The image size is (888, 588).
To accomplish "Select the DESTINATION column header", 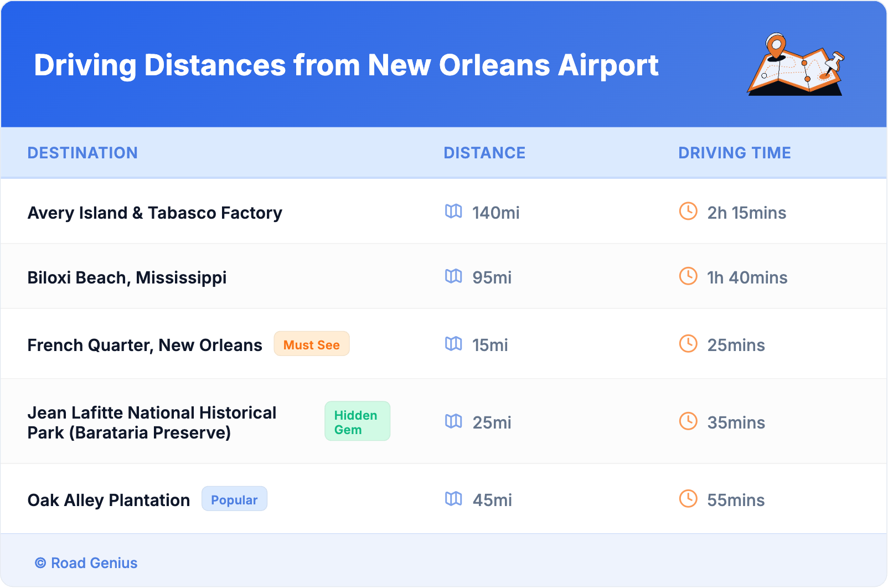I will click(x=82, y=153).
